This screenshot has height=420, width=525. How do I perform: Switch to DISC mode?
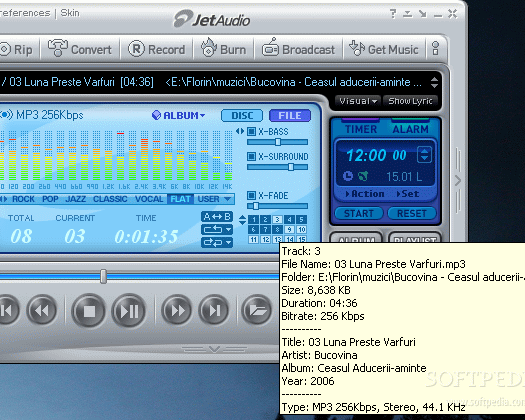tap(242, 116)
